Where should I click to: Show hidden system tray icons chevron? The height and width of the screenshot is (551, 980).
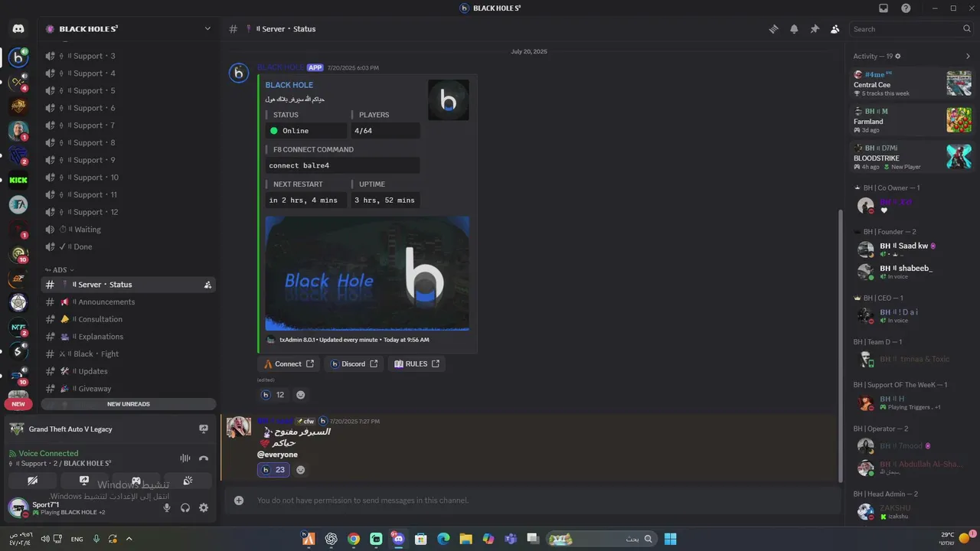pos(129,539)
